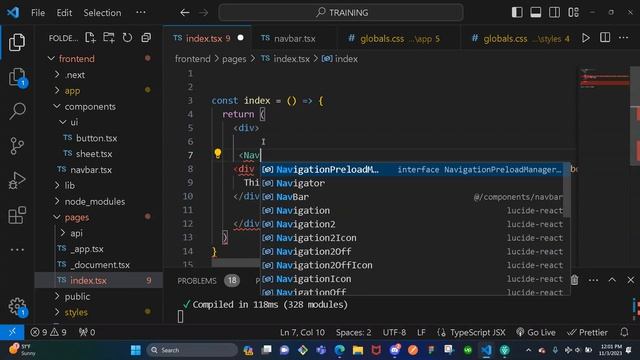
Task: Click the Windows Start button
Action: pyautogui.click(x=136, y=350)
